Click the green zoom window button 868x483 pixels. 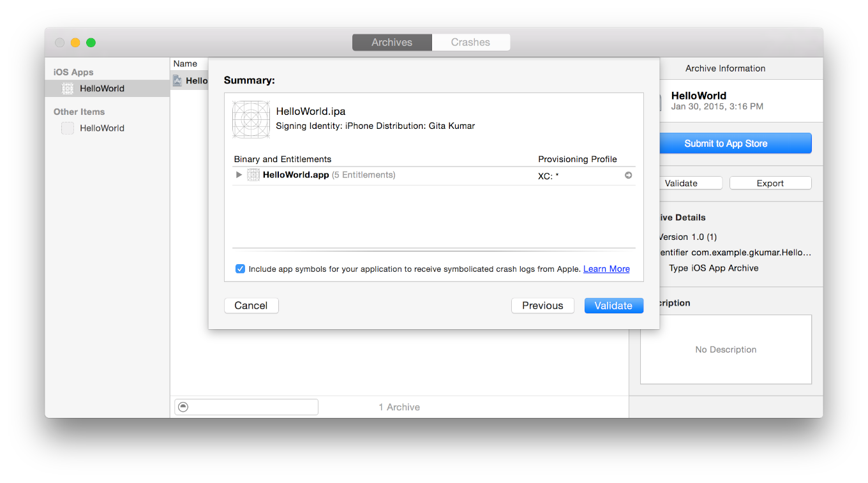click(x=91, y=43)
